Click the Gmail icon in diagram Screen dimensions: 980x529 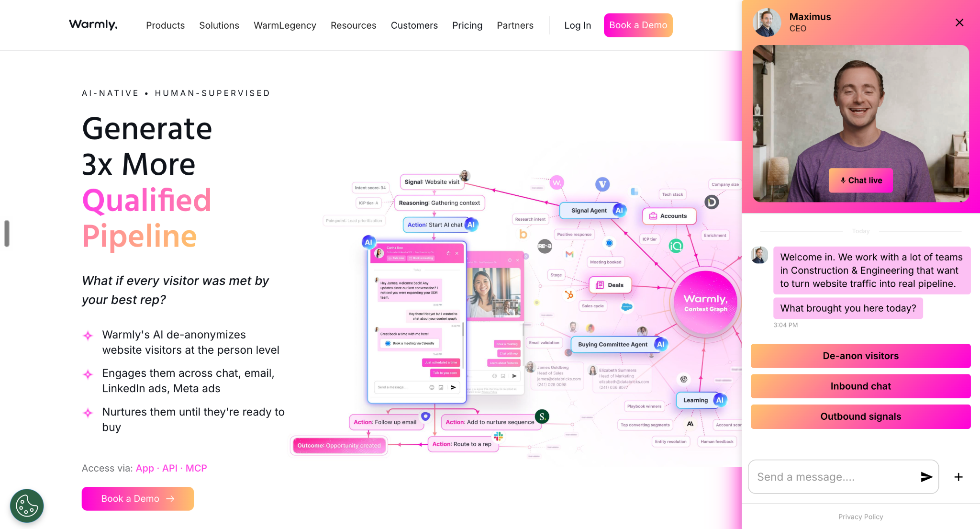[x=569, y=254]
